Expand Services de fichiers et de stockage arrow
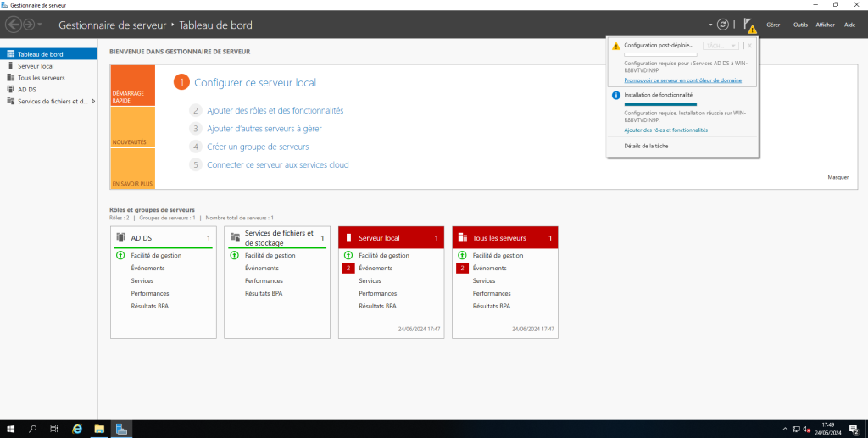The image size is (868, 438). (93, 101)
